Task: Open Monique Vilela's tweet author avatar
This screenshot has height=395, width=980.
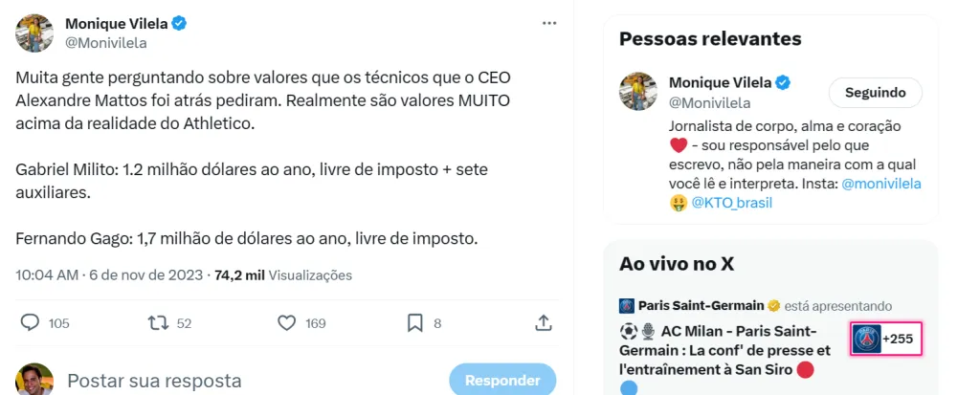Action: [x=34, y=33]
